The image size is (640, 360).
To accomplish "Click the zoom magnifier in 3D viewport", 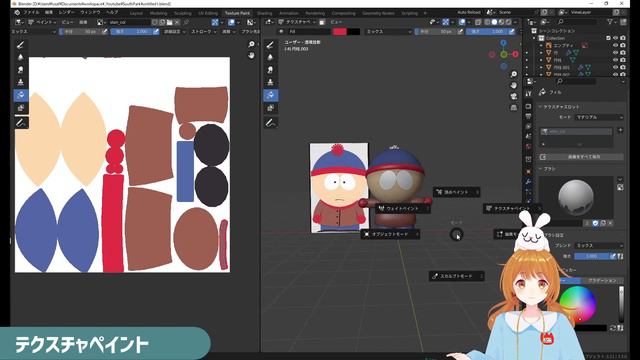I will [513, 74].
